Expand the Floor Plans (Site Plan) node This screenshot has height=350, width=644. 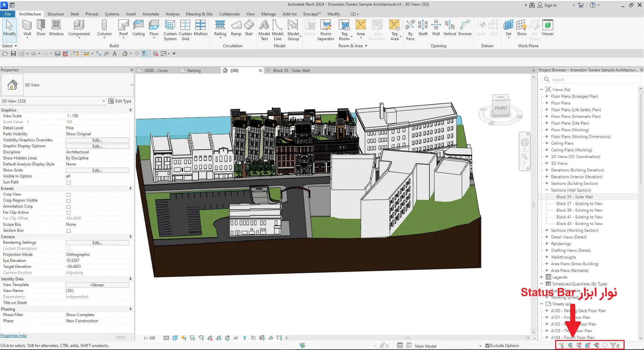click(547, 123)
